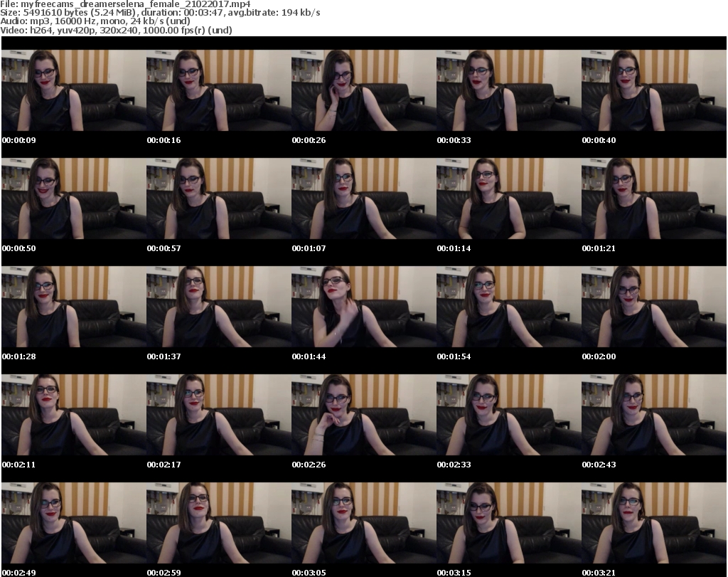The height and width of the screenshot is (577, 728).
Task: Select the thumbnail frame at 00:02:49
Action: coord(74,523)
